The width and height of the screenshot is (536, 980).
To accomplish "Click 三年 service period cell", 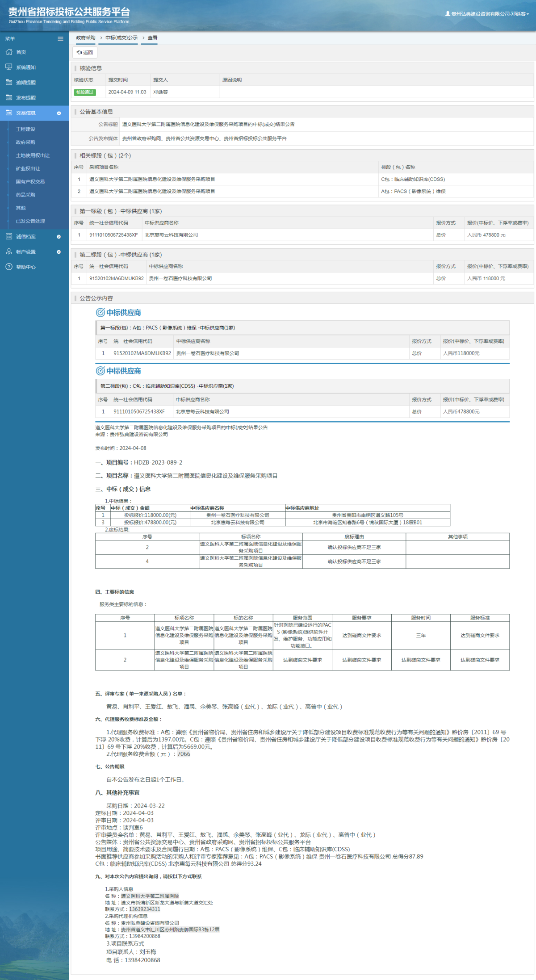I will (x=421, y=635).
